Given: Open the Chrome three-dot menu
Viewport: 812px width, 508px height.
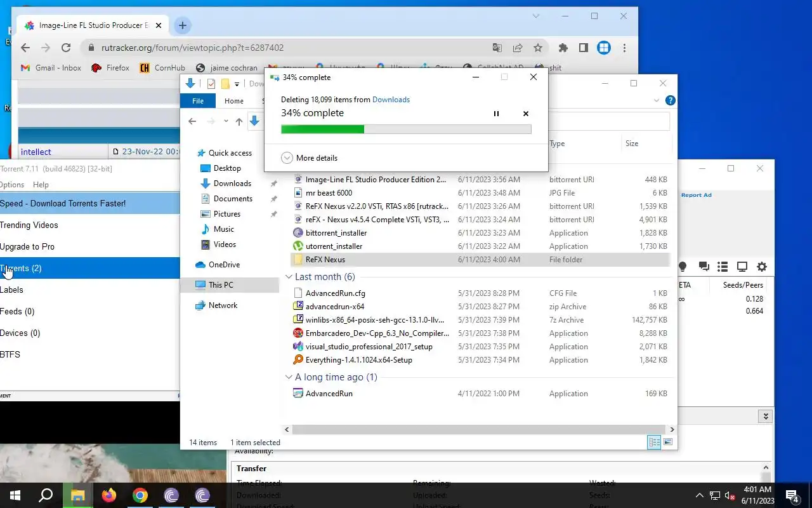Looking at the screenshot, I should point(624,48).
